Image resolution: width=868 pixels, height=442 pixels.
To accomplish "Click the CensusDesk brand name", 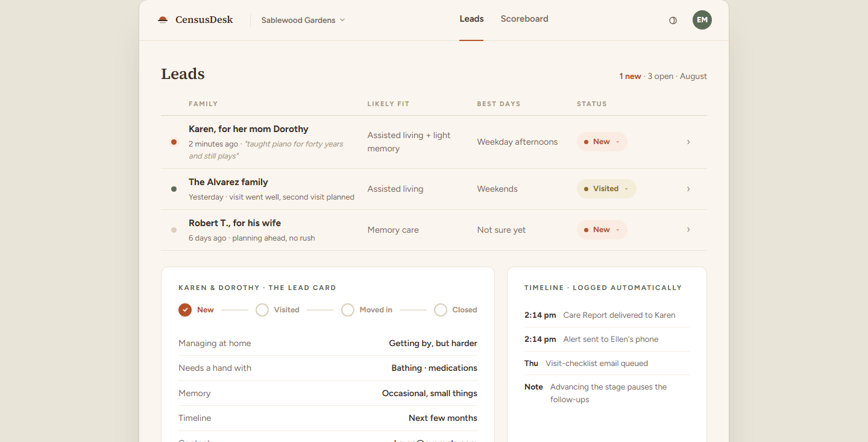I will coord(204,20).
